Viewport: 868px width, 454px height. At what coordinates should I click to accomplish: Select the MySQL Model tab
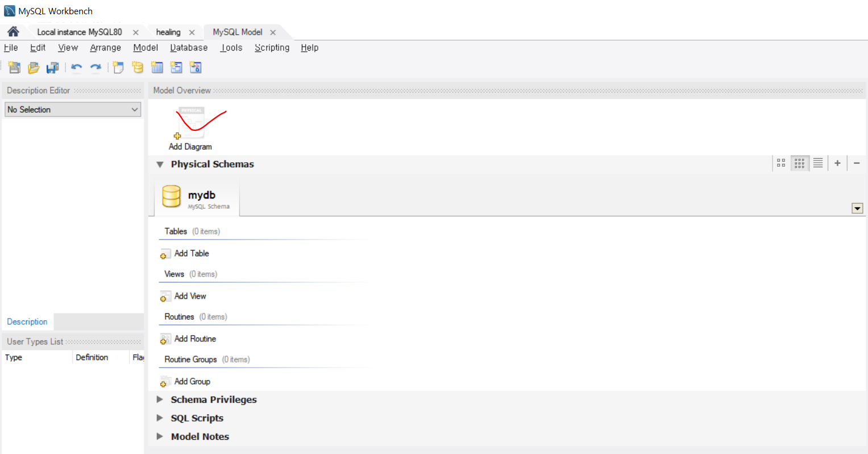[238, 32]
